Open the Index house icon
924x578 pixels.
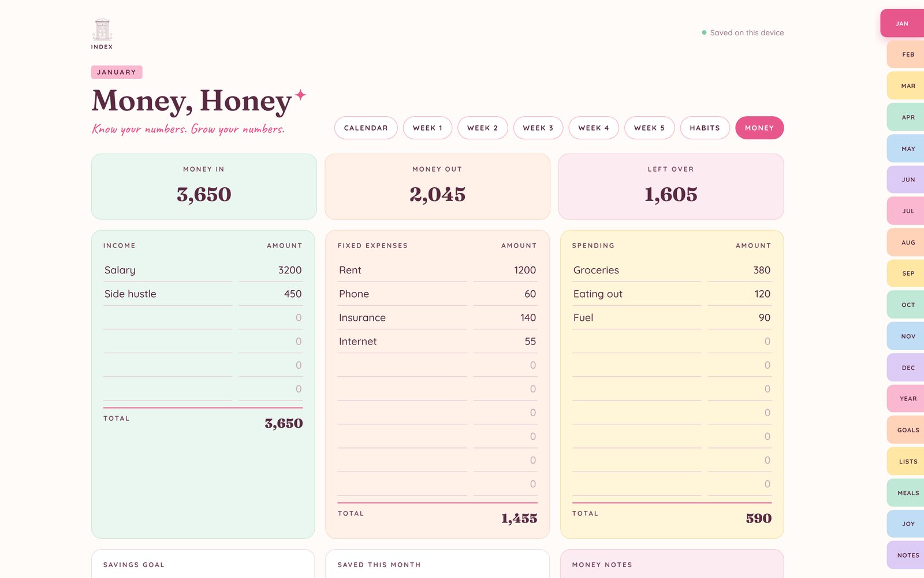[102, 34]
